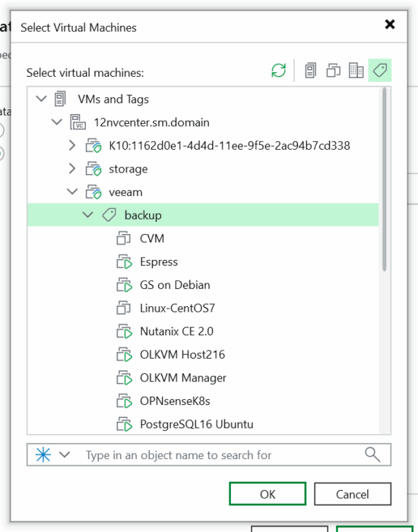Select the Nutanix CE 2.0 VM
This screenshot has width=418, height=532.
(176, 331)
